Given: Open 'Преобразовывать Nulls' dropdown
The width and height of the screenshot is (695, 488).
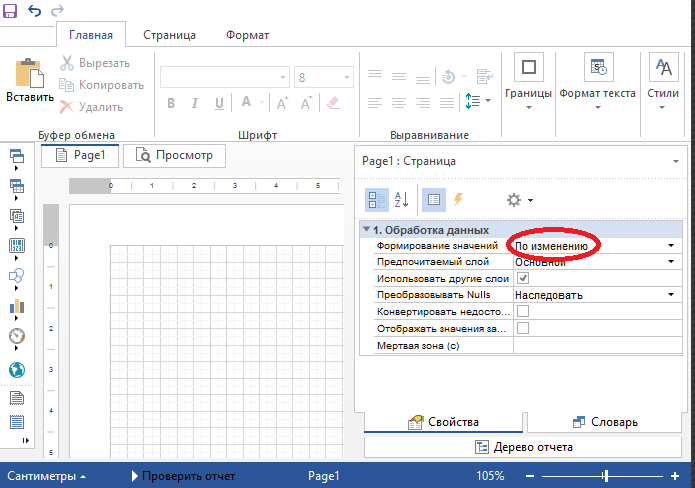Looking at the screenshot, I should pos(671,295).
